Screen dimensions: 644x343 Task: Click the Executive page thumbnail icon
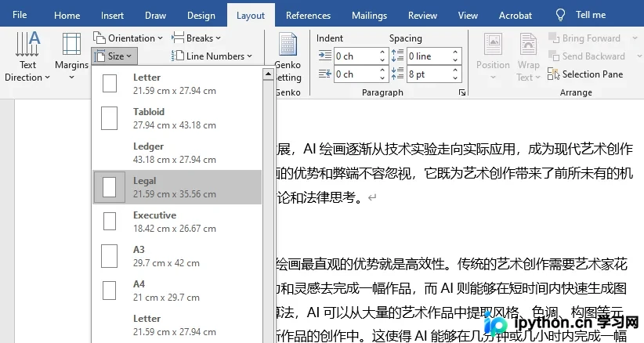109,222
